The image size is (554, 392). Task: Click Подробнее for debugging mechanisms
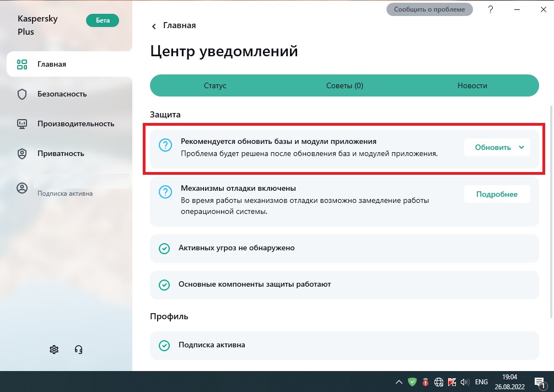pyautogui.click(x=497, y=194)
